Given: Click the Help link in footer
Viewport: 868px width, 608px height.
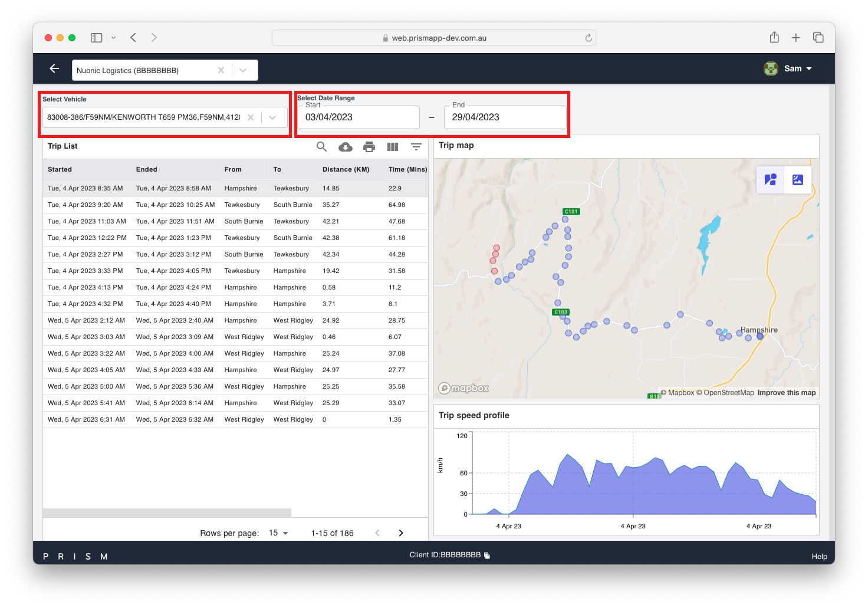Looking at the screenshot, I should coord(819,557).
